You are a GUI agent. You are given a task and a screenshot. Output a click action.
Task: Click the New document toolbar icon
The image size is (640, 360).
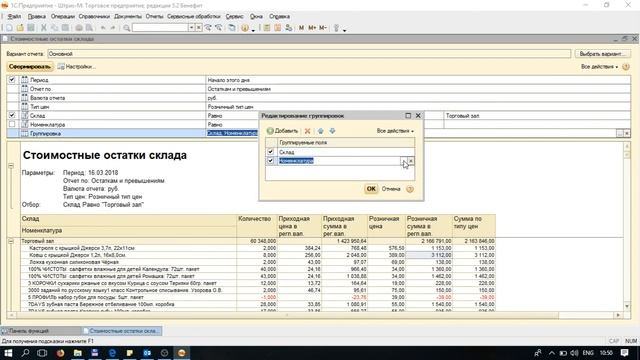[x=9, y=28]
